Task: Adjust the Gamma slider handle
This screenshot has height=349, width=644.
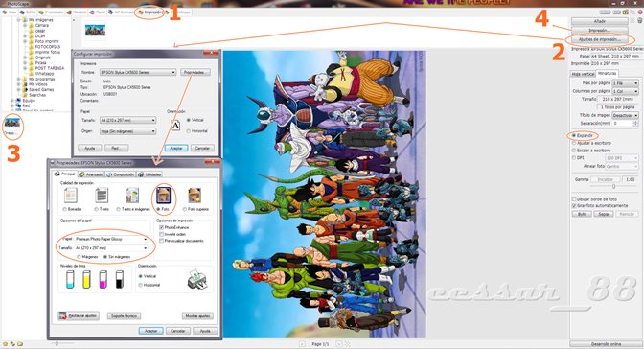Action: click(x=613, y=186)
